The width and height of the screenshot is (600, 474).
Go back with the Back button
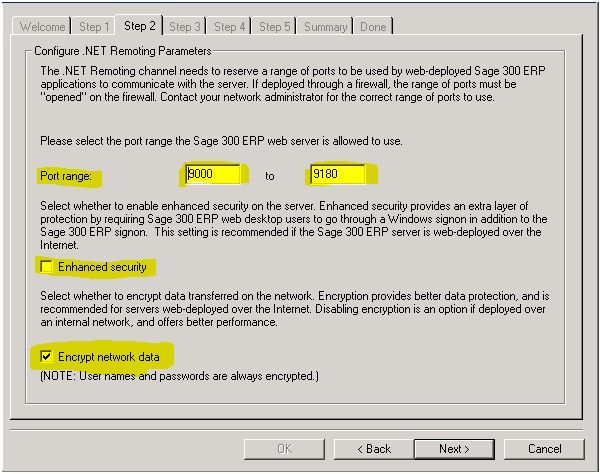(374, 449)
